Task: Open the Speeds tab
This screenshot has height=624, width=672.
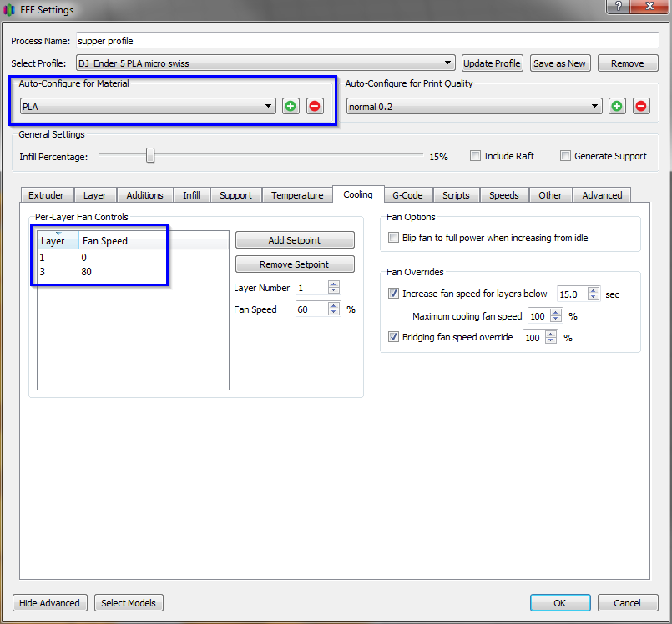Action: (504, 195)
